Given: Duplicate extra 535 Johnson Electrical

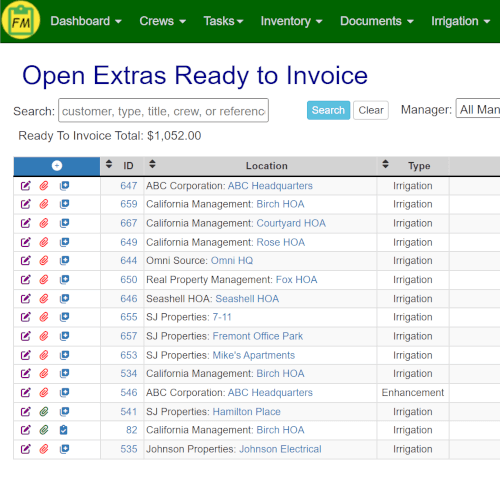Looking at the screenshot, I should pyautogui.click(x=64, y=449).
